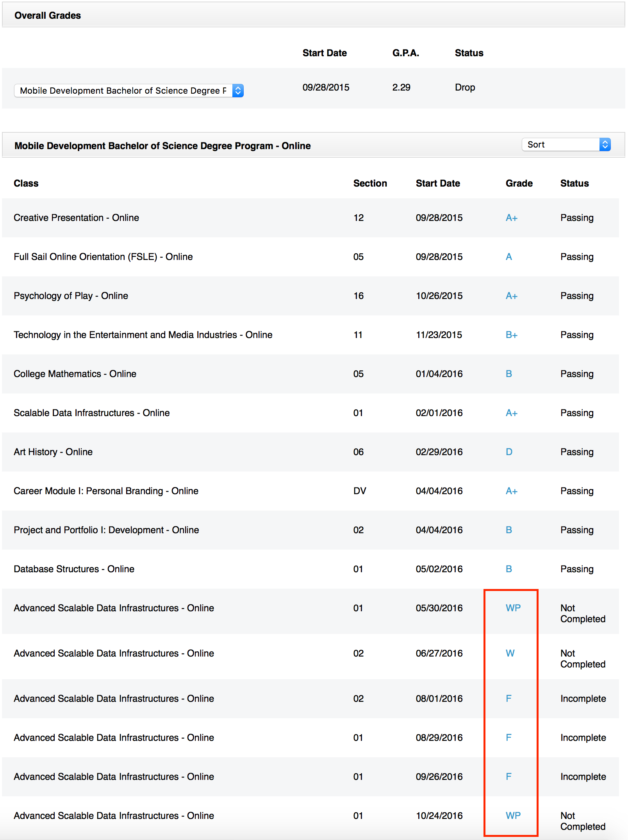Viewport: 628px width, 840px height.
Task: Open A+ grade for Career Module I
Action: pos(512,491)
